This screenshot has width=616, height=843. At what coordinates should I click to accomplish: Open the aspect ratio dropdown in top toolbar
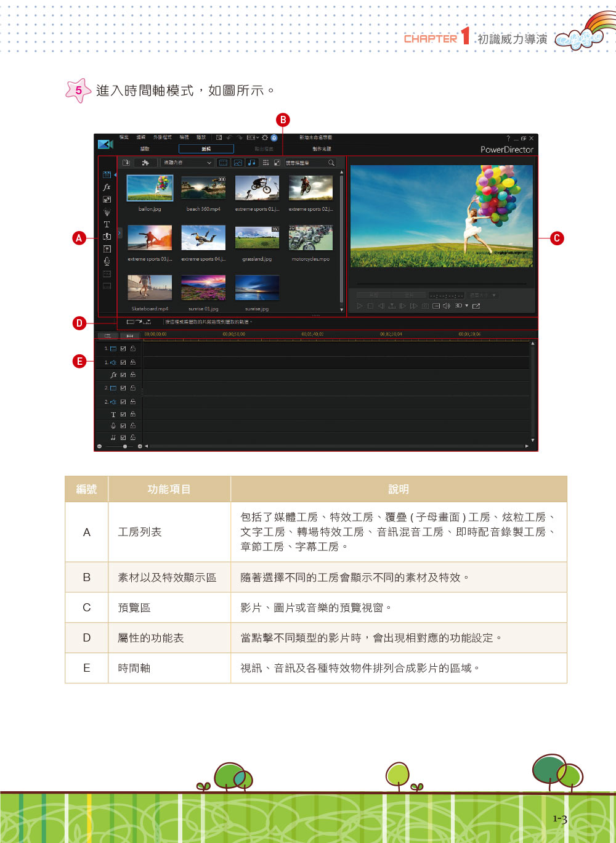click(253, 137)
